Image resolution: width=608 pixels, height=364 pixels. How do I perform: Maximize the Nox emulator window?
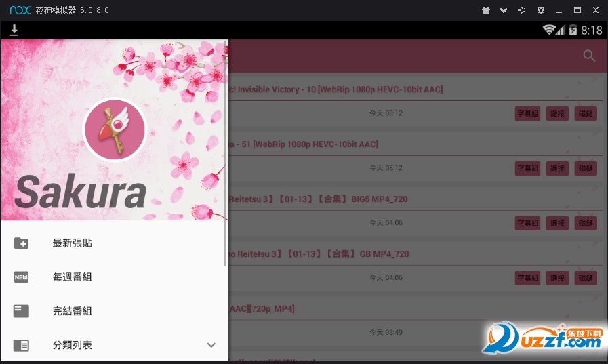tap(577, 10)
